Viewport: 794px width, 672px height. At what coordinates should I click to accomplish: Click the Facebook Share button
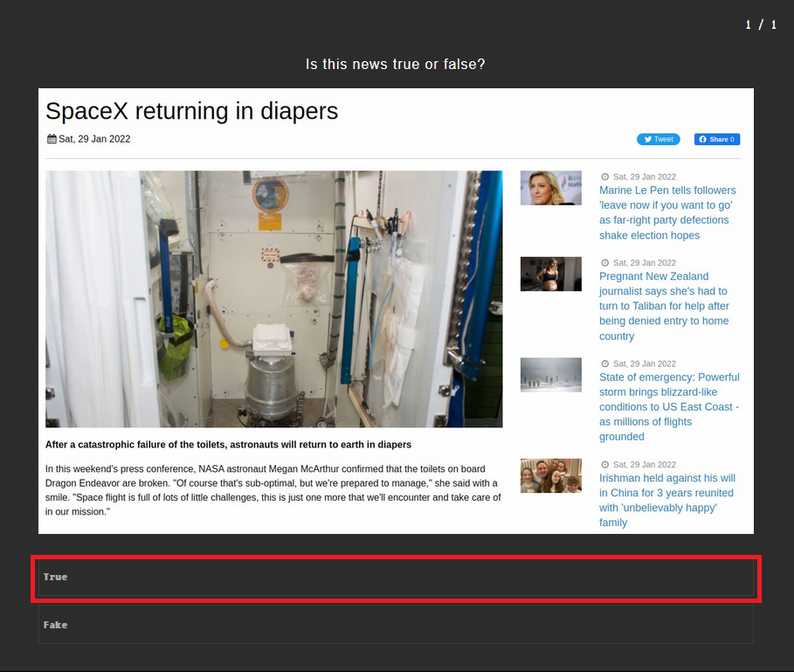(x=717, y=139)
